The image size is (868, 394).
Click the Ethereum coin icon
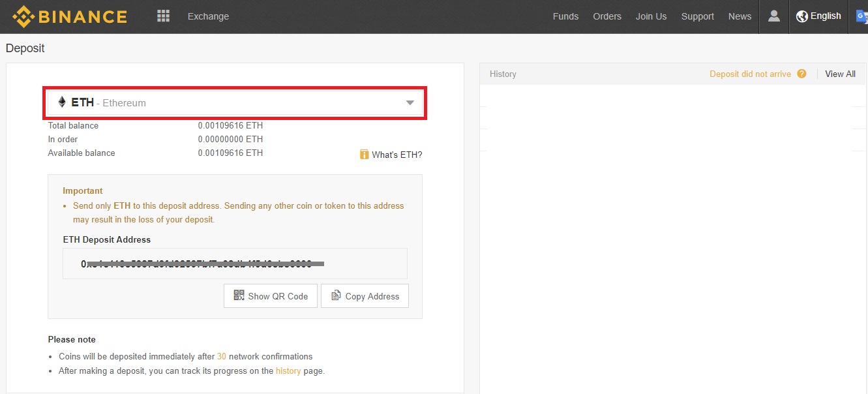(62, 102)
